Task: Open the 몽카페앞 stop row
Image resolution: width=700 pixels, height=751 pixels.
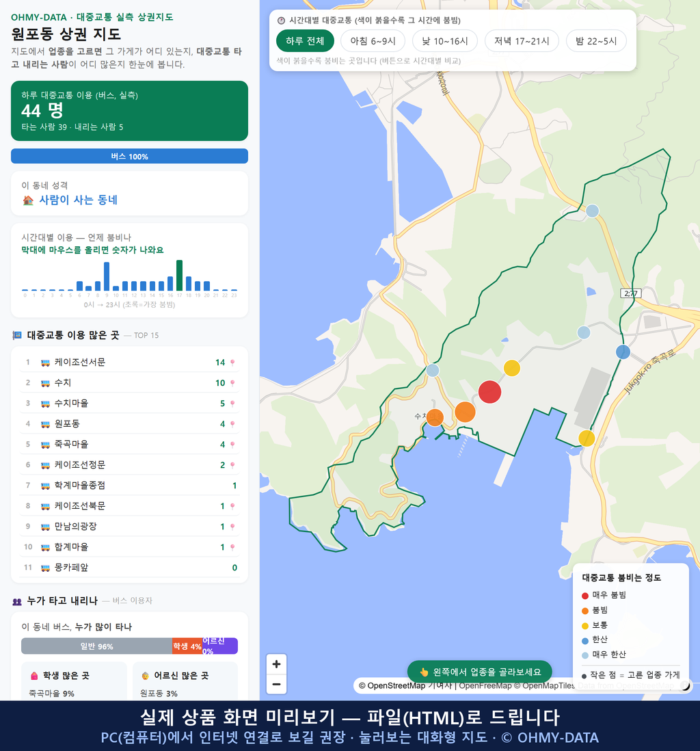Action: 129,568
